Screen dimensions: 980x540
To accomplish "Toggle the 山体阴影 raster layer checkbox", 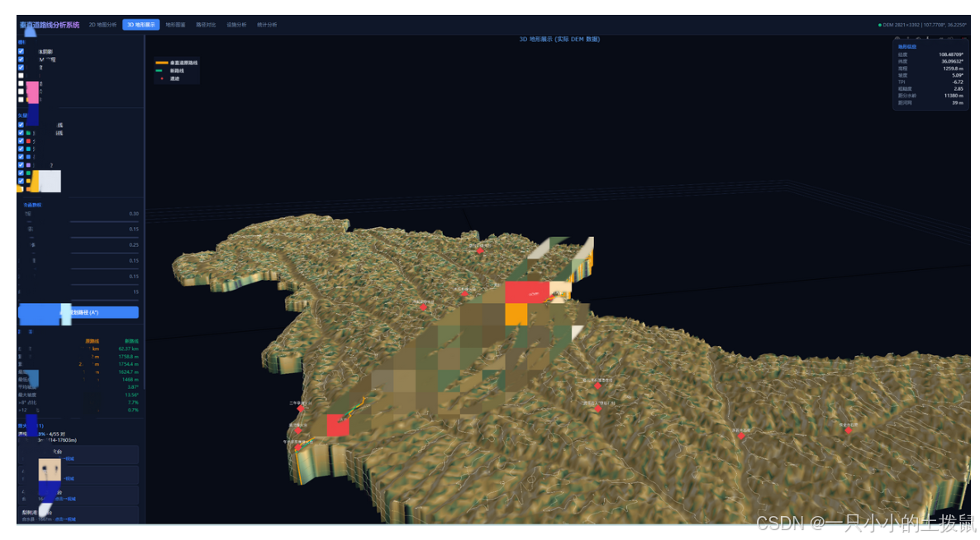I will point(21,51).
